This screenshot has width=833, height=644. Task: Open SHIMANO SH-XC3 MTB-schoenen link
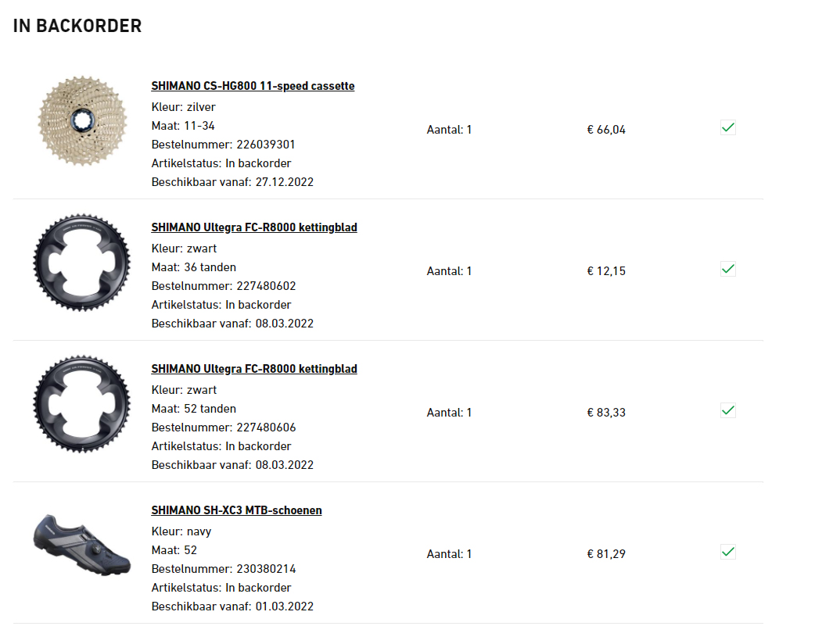pyautogui.click(x=236, y=510)
